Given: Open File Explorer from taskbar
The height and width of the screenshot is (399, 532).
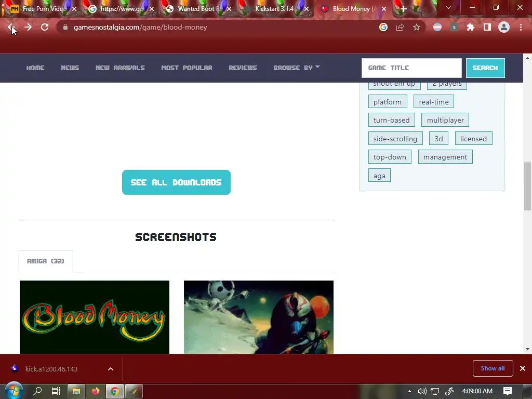Looking at the screenshot, I should pos(76,391).
